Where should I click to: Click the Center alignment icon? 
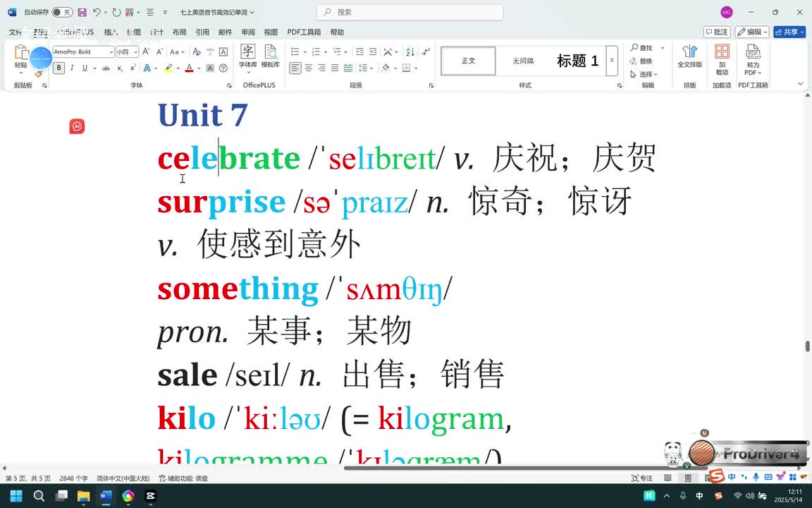coord(309,68)
